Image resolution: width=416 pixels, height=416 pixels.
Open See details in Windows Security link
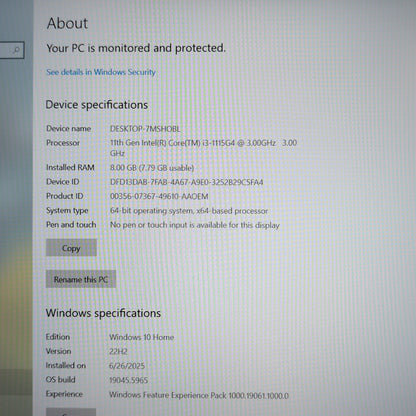[101, 72]
